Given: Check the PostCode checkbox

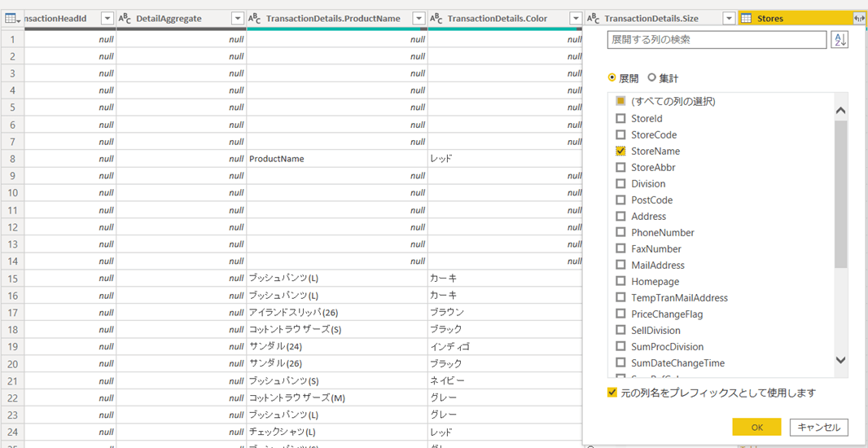Looking at the screenshot, I should click(621, 200).
